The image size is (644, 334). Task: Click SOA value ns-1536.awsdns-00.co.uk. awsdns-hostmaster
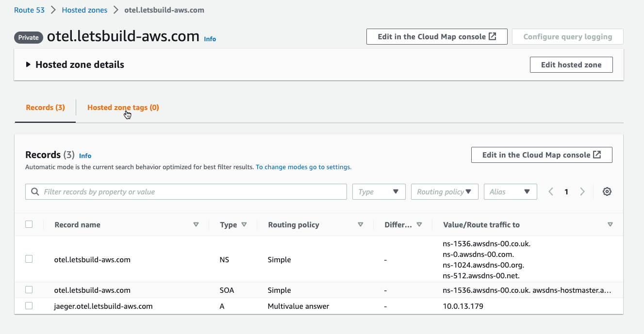527,290
